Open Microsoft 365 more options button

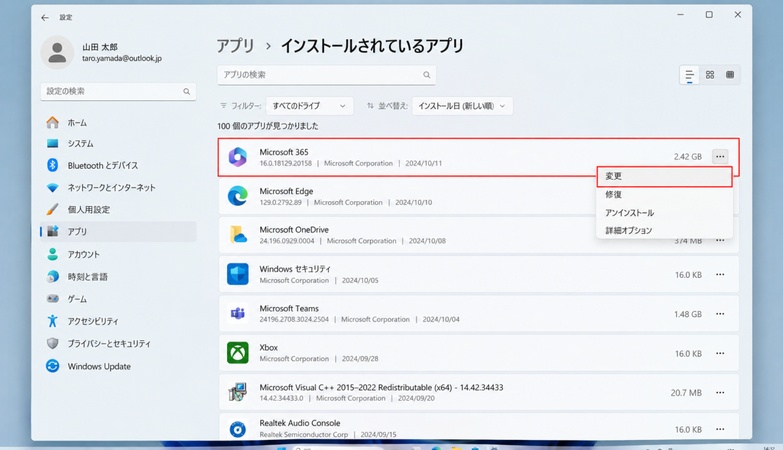tap(720, 157)
